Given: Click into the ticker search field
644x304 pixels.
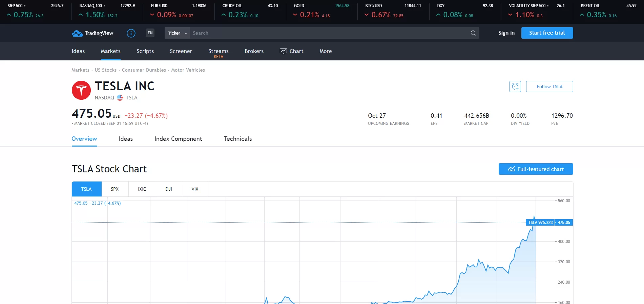Looking at the screenshot, I should [329, 33].
